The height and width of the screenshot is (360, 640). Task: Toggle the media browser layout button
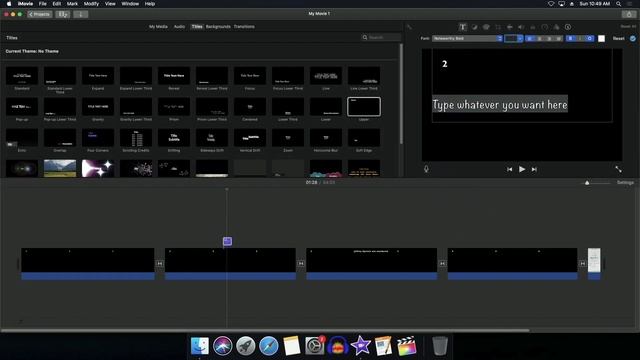coord(62,14)
